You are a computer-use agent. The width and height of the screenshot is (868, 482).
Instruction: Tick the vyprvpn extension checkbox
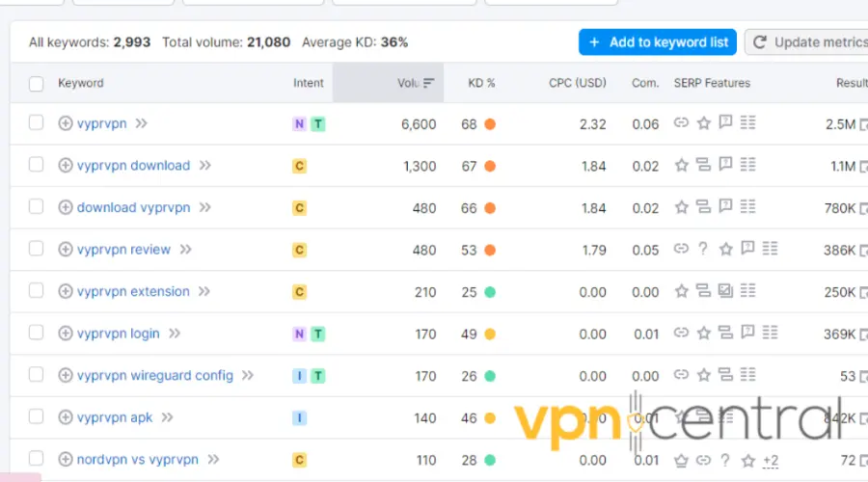36,290
